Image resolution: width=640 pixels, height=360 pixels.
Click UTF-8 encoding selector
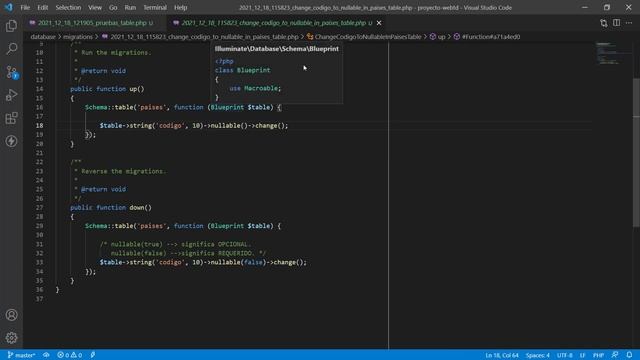pyautogui.click(x=564, y=355)
